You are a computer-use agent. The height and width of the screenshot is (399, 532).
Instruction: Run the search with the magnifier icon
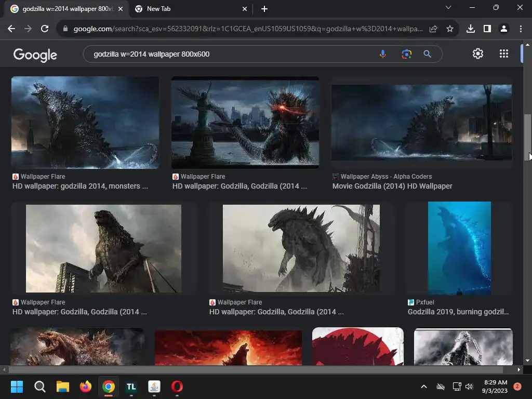click(428, 54)
